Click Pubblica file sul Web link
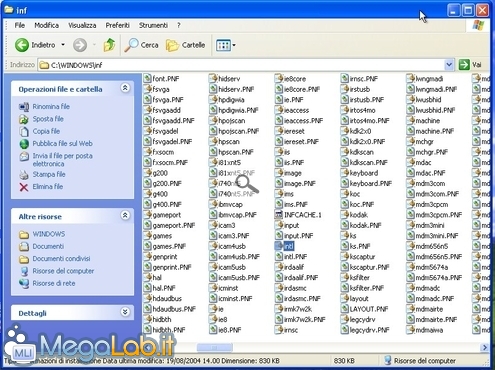The image size is (495, 370). coord(62,144)
